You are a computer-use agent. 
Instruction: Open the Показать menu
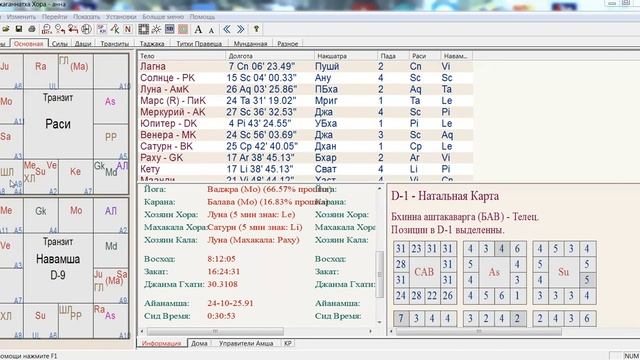pyautogui.click(x=87, y=17)
